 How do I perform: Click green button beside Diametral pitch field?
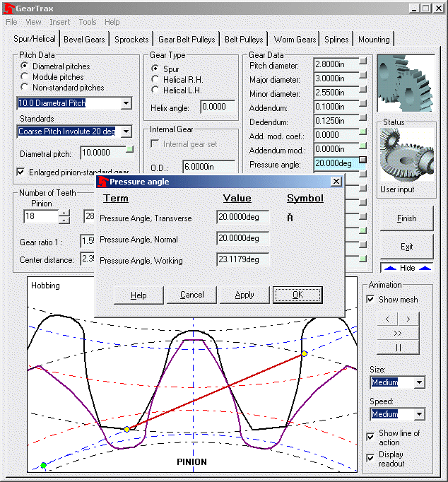(x=130, y=149)
